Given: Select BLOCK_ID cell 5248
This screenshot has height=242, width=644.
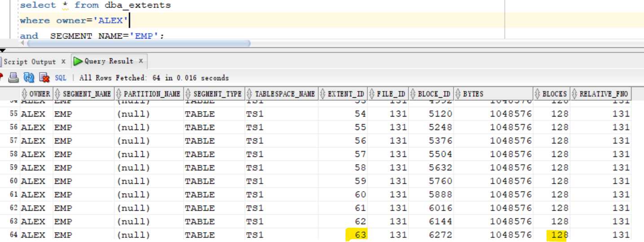Looking at the screenshot, I should point(431,127).
